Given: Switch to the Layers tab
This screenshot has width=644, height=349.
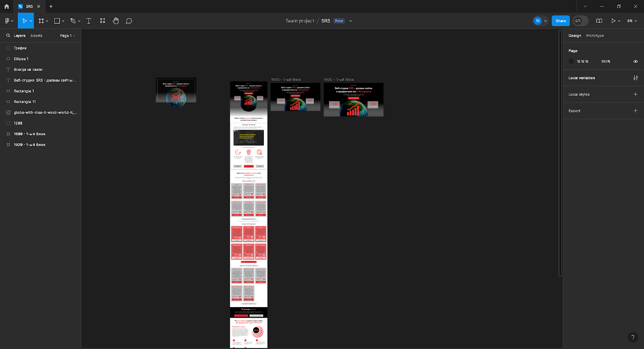Looking at the screenshot, I should [x=20, y=35].
